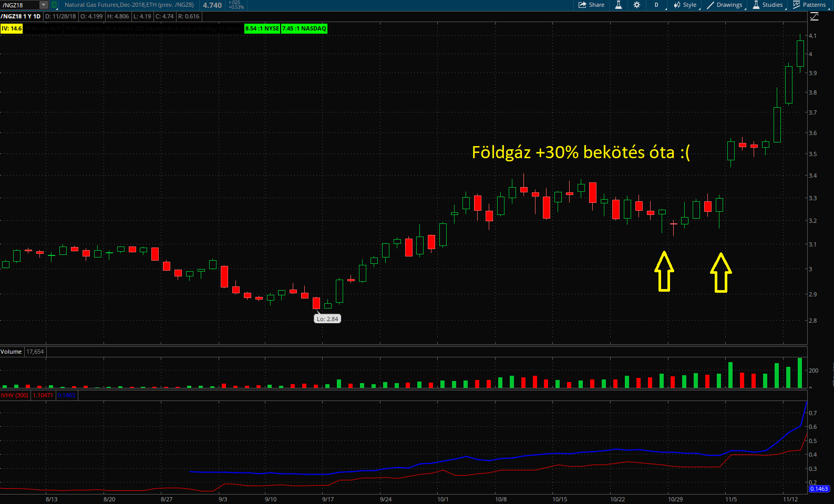Screen dimensions: 834x504
Task: Open the Patterns menu
Action: pyautogui.click(x=810, y=5)
